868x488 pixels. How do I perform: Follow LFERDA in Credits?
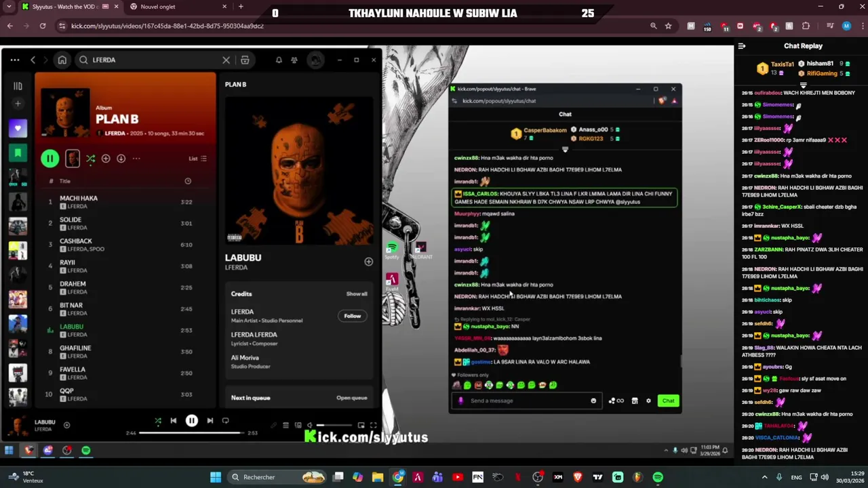click(352, 316)
